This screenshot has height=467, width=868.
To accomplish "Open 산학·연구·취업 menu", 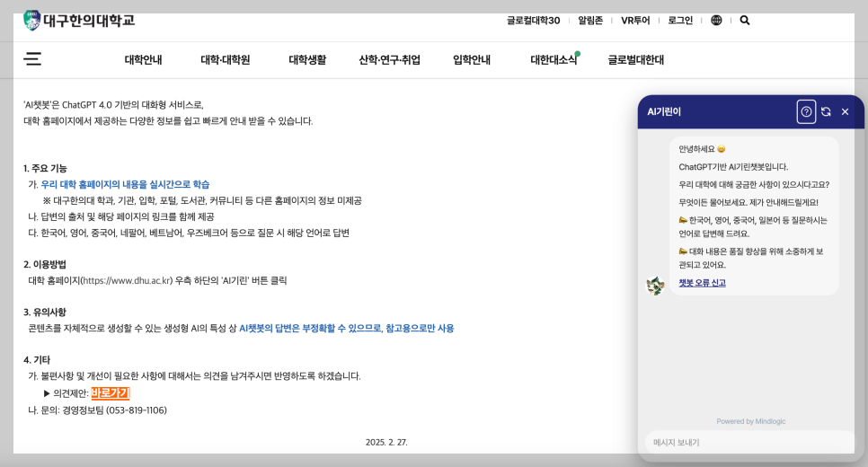I will click(x=389, y=60).
